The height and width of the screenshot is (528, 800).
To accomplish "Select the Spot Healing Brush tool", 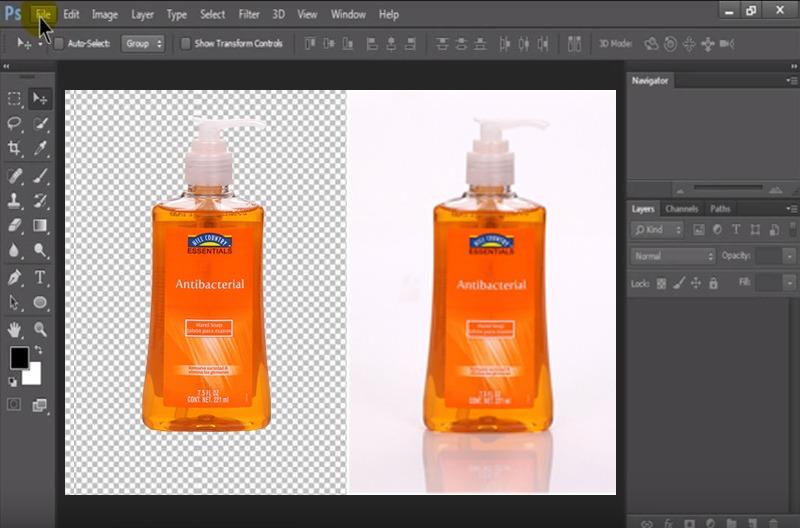I will [x=14, y=176].
